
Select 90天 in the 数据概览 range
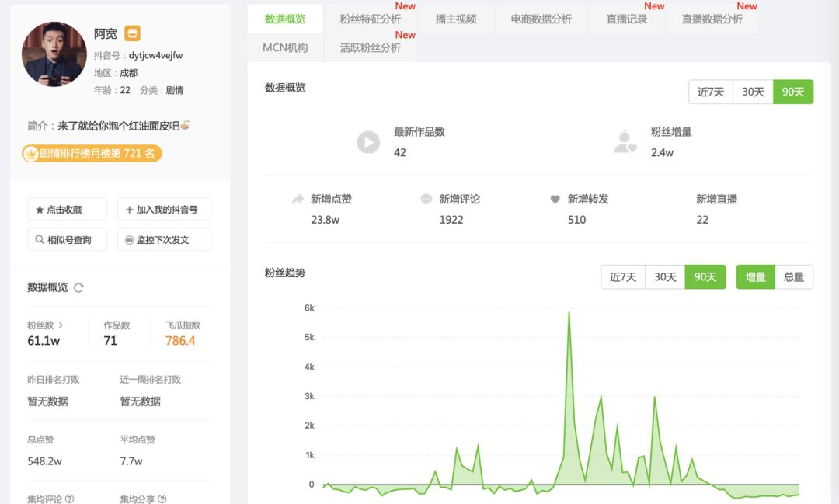(793, 92)
